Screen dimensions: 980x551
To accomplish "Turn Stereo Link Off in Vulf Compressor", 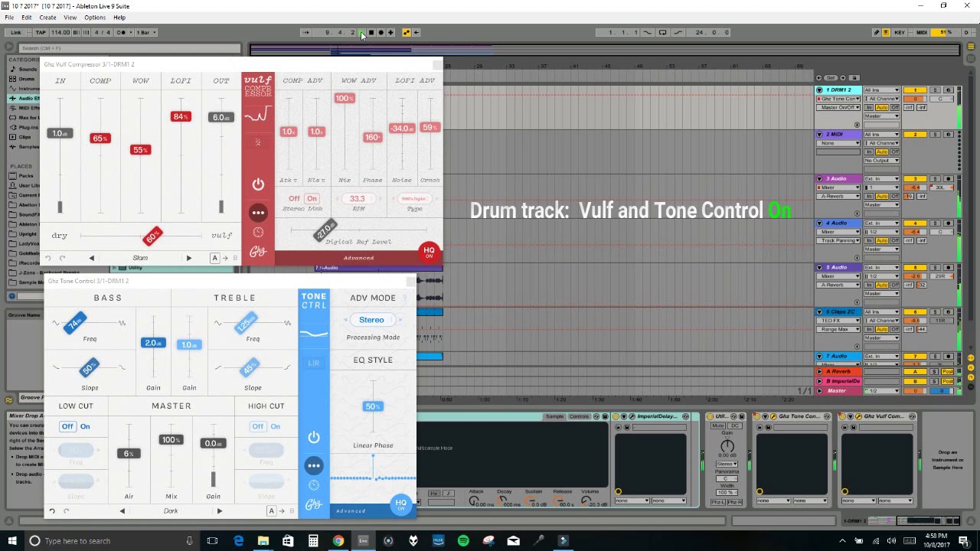I will (294, 198).
